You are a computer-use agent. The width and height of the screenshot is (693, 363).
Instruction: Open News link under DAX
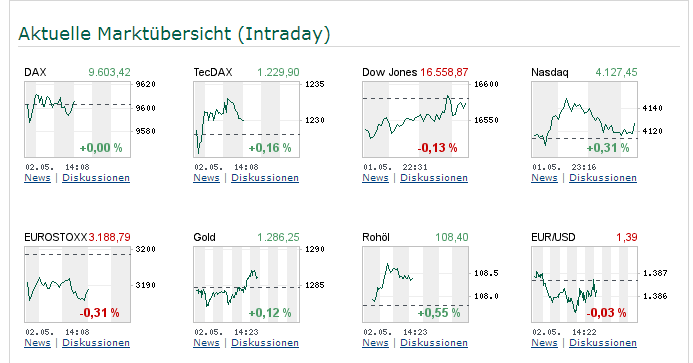point(38,178)
